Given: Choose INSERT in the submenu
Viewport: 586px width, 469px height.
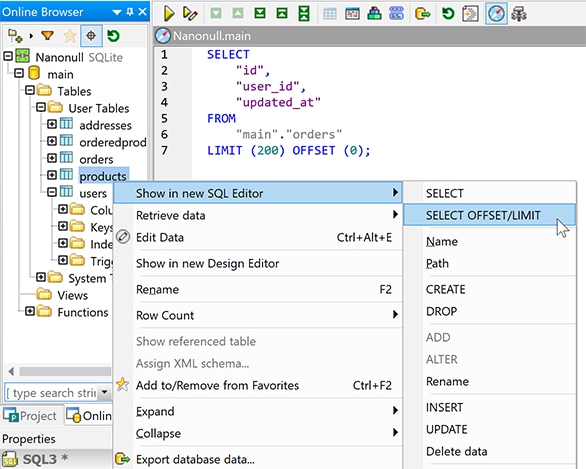Looking at the screenshot, I should point(490,407).
